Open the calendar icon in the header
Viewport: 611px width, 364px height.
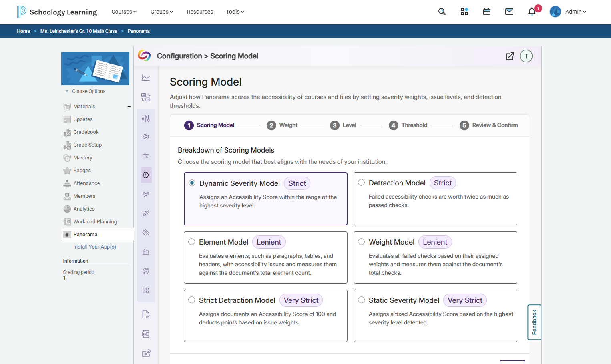[486, 12]
